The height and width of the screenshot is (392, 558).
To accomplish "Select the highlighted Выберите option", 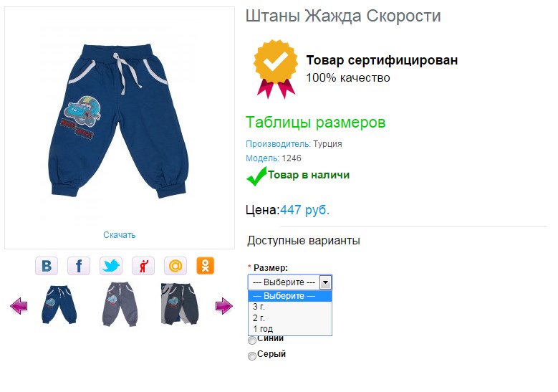I will 290,296.
